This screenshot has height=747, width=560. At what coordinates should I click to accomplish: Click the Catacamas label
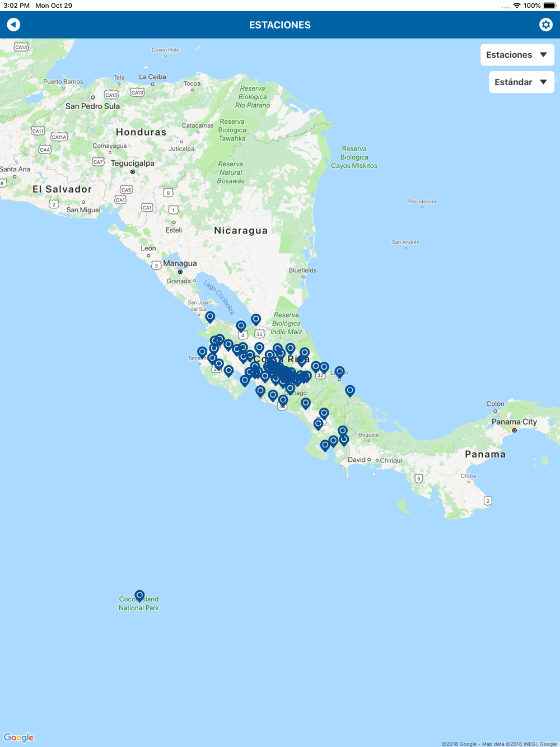(197, 125)
